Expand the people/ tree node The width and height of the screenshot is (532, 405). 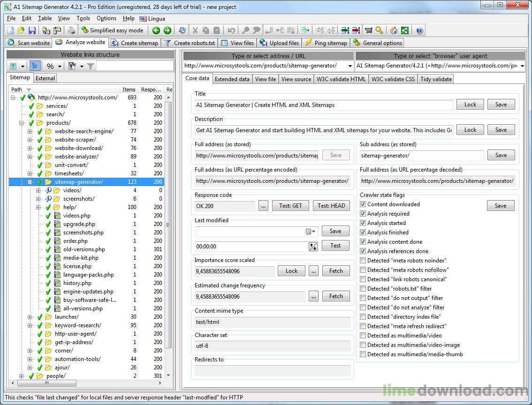click(x=22, y=375)
